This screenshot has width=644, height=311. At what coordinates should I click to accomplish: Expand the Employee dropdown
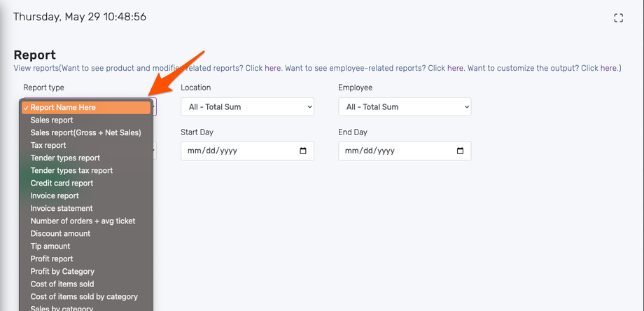(404, 107)
